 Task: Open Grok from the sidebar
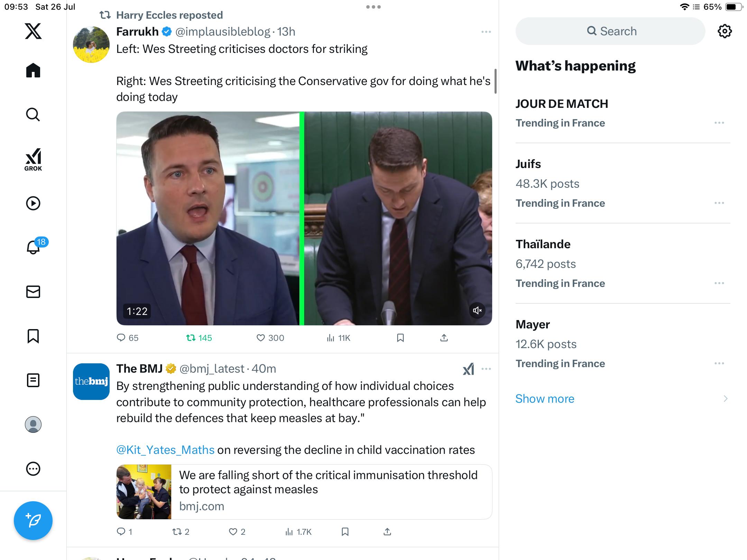[x=33, y=159]
